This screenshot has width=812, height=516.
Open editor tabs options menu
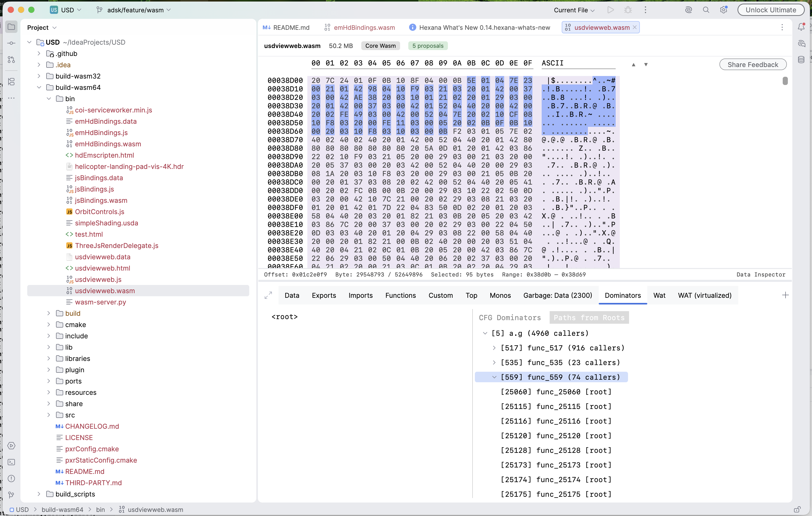782,27
